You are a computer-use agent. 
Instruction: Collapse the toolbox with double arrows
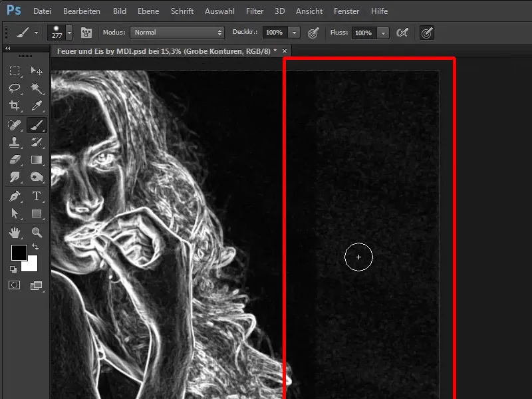coord(8,49)
